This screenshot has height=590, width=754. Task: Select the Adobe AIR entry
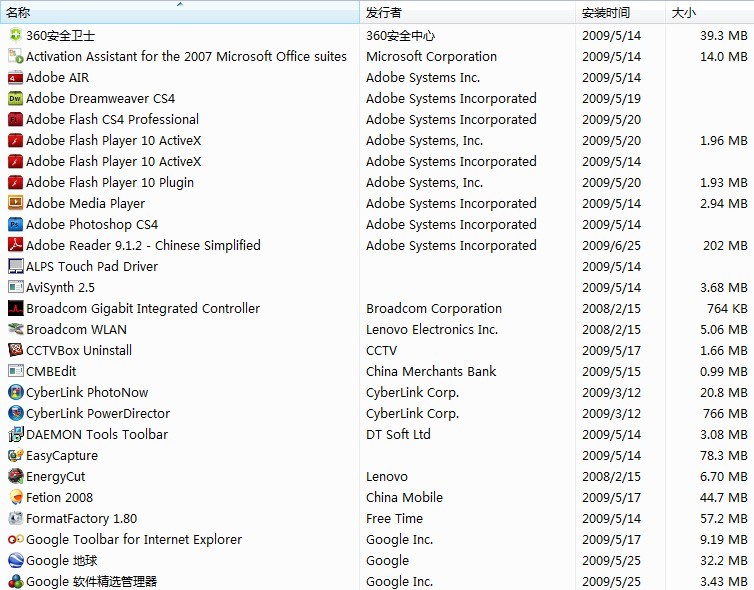coord(57,77)
